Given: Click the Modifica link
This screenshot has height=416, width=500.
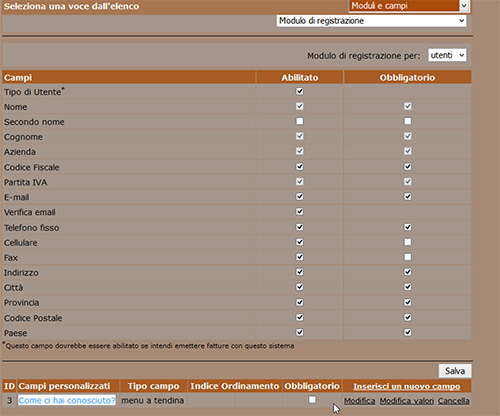Looking at the screenshot, I should tap(360, 401).
